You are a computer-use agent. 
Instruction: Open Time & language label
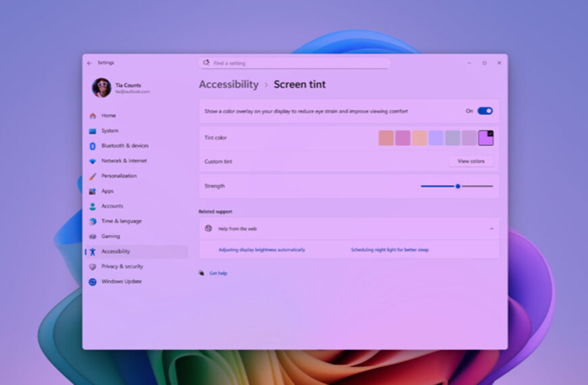click(x=122, y=221)
